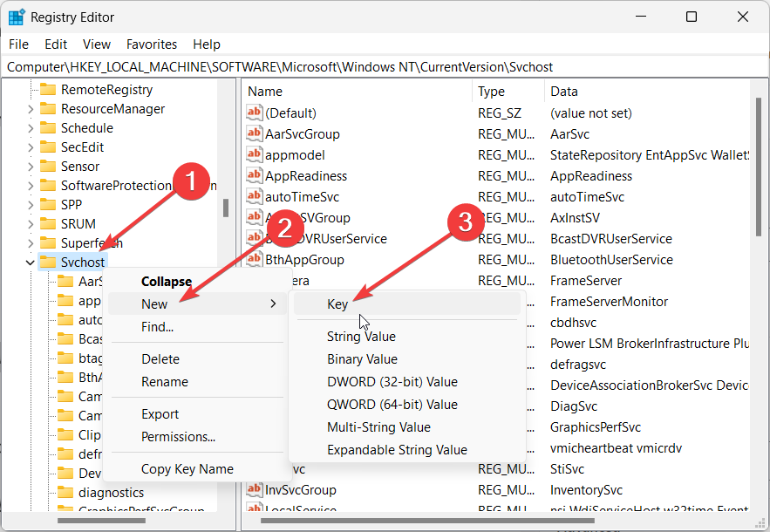
Task: Expand the Schedule tree node
Action: click(x=31, y=128)
